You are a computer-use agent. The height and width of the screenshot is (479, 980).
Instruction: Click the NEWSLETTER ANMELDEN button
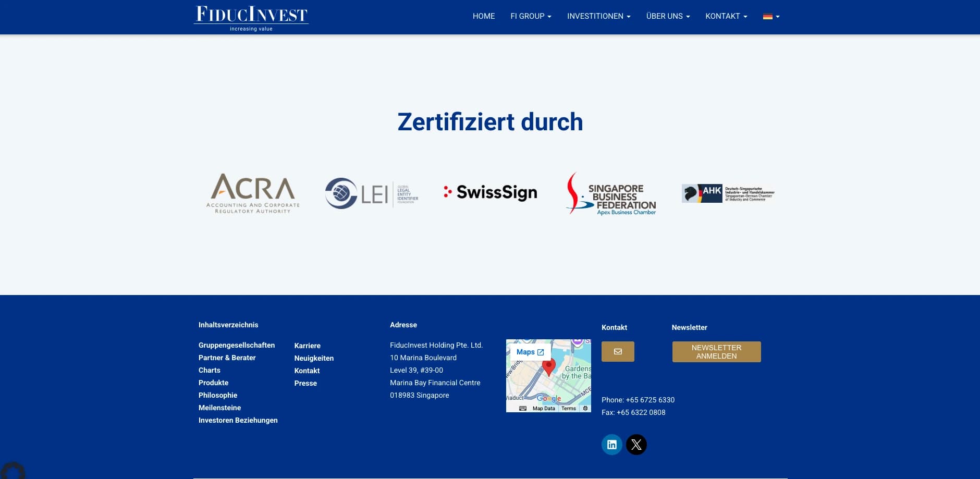tap(716, 352)
